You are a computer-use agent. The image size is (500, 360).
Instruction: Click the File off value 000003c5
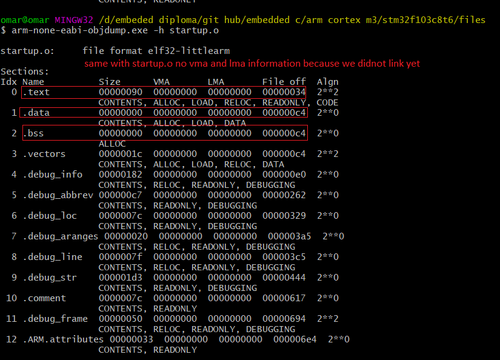[284, 257]
